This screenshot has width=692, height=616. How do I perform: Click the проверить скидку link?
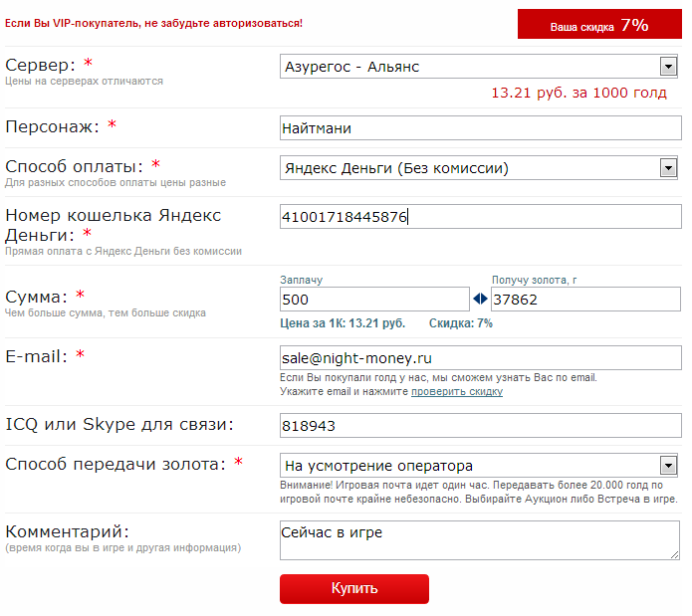pyautogui.click(x=457, y=391)
